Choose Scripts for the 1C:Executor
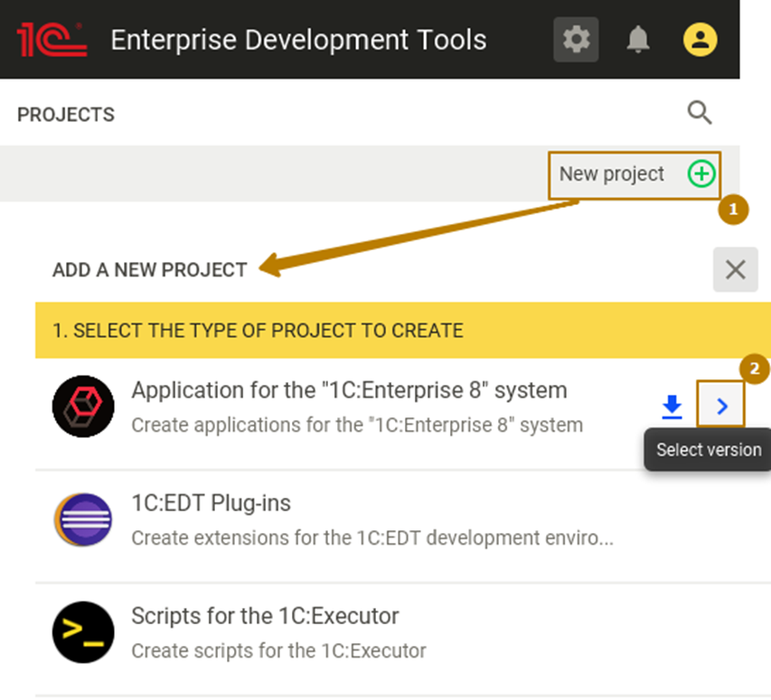 point(265,616)
